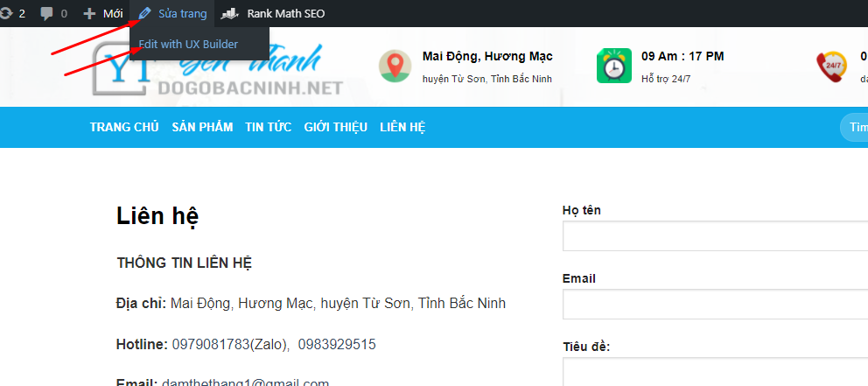868x386 pixels.
Task: Select LIÊN HỆ in the navigation bar
Action: coord(402,128)
